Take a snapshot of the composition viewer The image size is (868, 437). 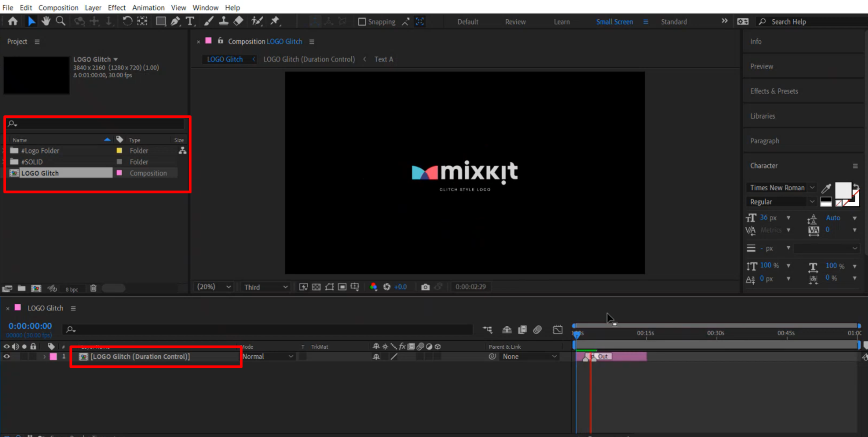(x=425, y=287)
